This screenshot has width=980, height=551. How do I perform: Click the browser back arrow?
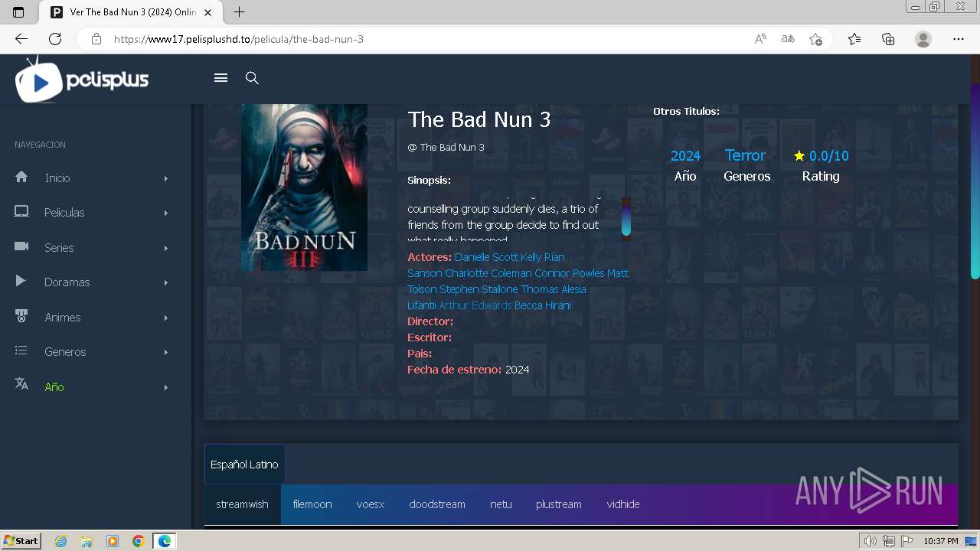21,39
